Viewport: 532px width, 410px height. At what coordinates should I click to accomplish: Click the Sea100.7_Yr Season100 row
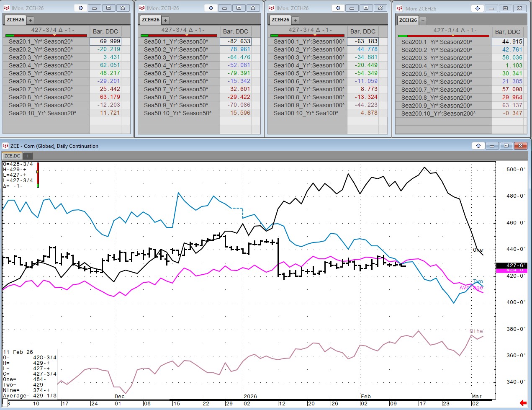pos(310,89)
